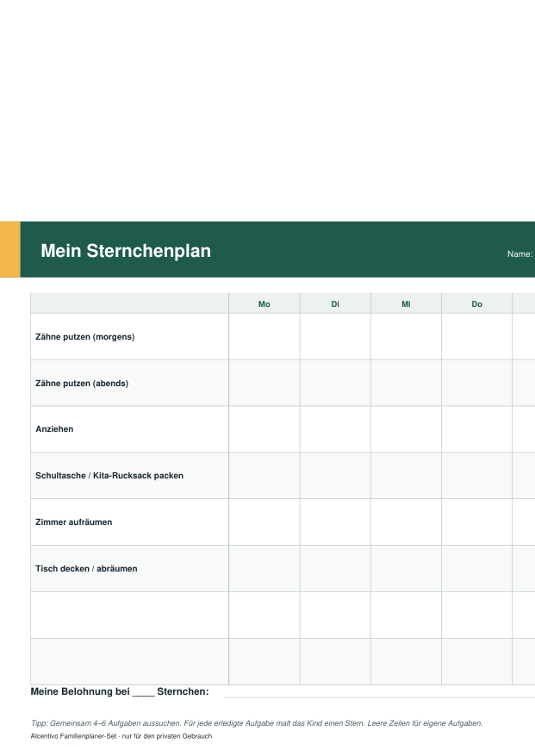
Task: Click the reward answer line after 'Sternchen:'
Action: tap(379, 697)
